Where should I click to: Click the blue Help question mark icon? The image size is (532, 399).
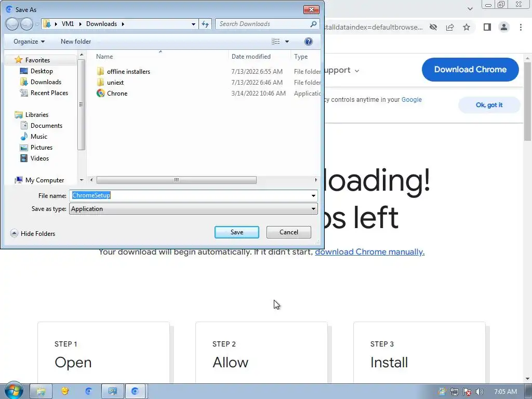click(x=308, y=42)
